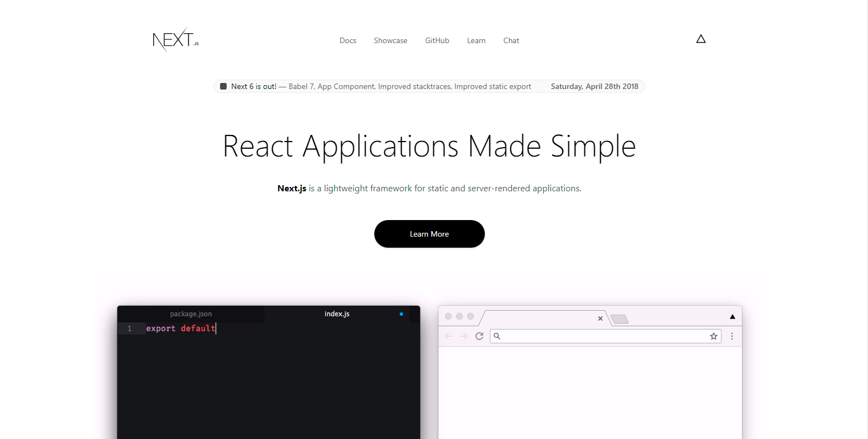This screenshot has width=868, height=439.
Task: Click the unsaved blue dot on index.js
Action: [401, 314]
